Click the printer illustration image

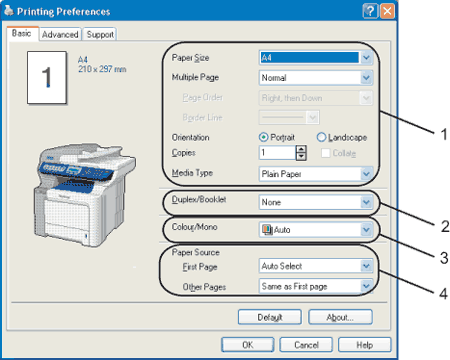pos(84,195)
